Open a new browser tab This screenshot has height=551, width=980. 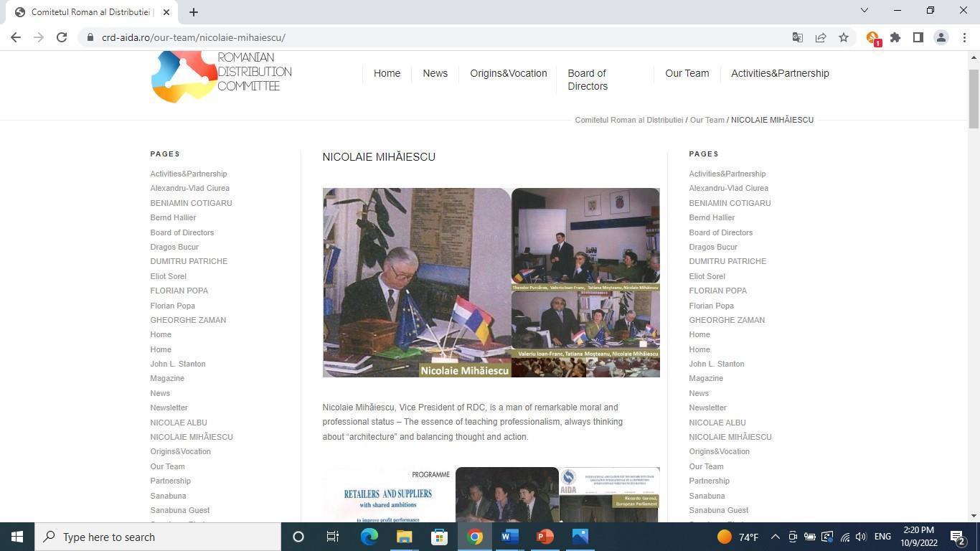point(194,12)
